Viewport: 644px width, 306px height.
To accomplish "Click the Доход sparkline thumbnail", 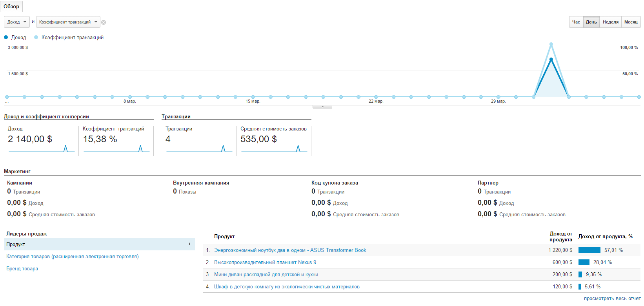I will coord(41,148).
